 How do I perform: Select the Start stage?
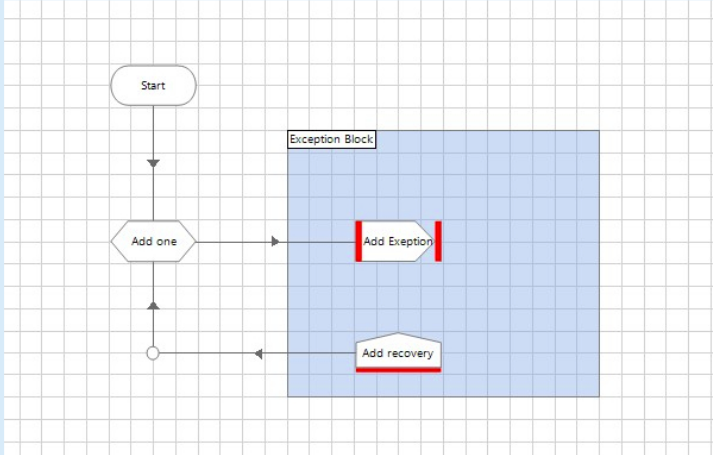coord(153,85)
